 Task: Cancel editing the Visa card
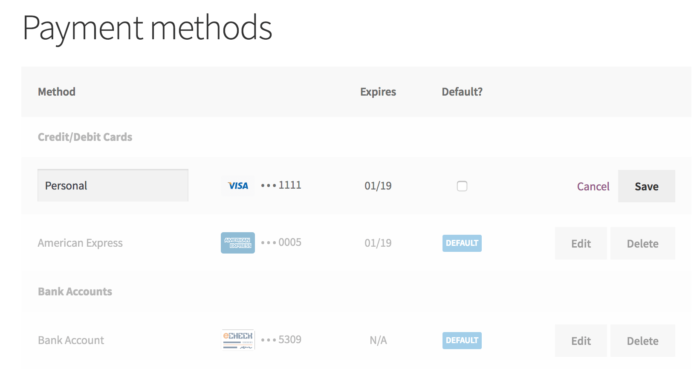(593, 186)
